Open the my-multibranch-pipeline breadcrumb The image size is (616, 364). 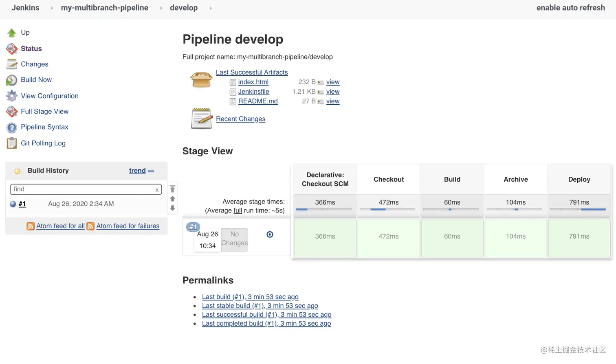tap(105, 8)
